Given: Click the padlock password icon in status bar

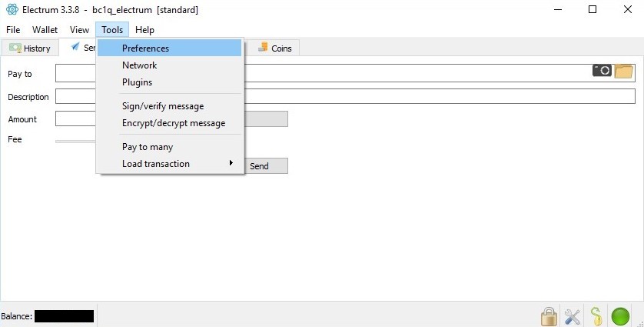Looking at the screenshot, I should point(549,316).
